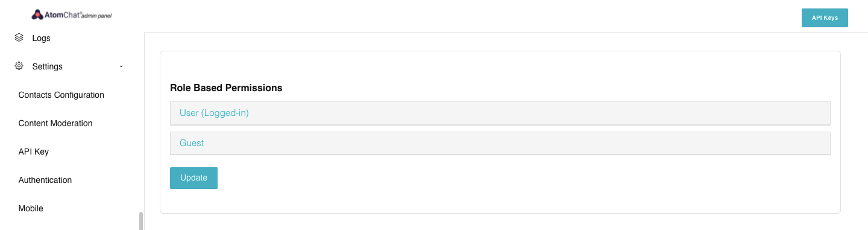Click the AtomChat triangular logo icon
This screenshot has height=230, width=868.
click(x=37, y=14)
